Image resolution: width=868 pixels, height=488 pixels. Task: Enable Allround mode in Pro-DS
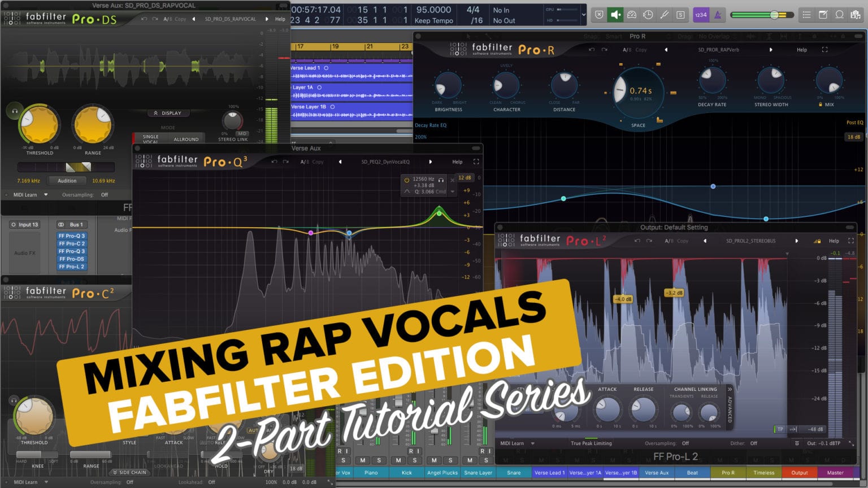(186, 139)
